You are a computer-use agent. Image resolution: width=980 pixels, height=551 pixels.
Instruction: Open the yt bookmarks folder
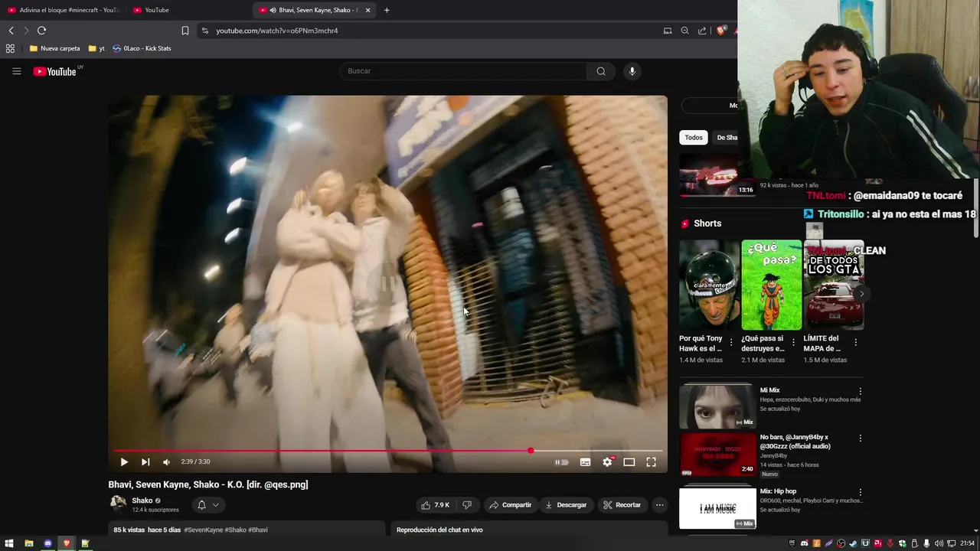click(96, 48)
